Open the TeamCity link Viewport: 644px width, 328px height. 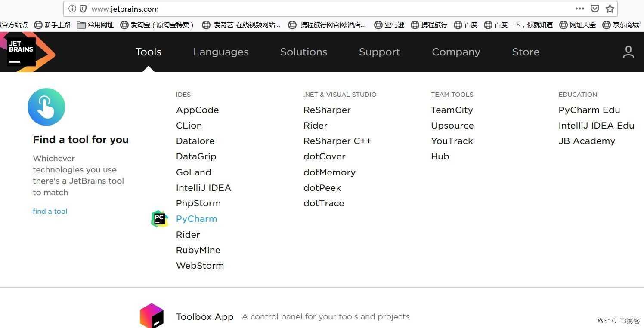coord(452,110)
